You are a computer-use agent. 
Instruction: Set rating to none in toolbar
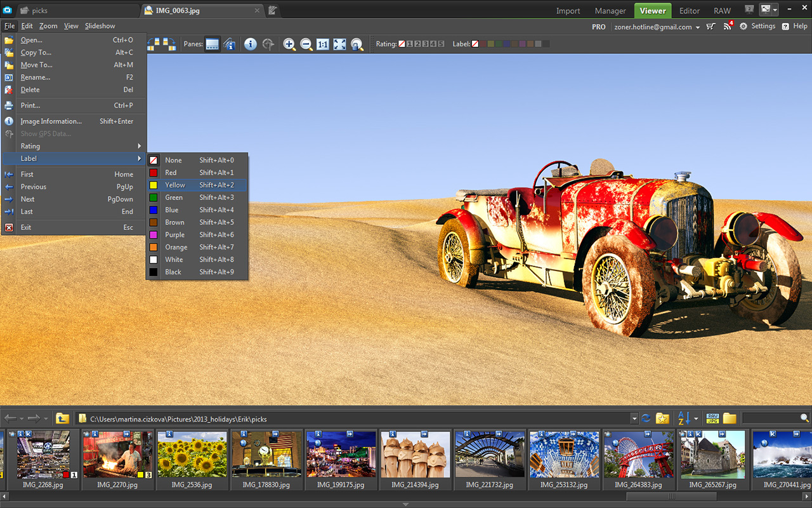point(402,44)
